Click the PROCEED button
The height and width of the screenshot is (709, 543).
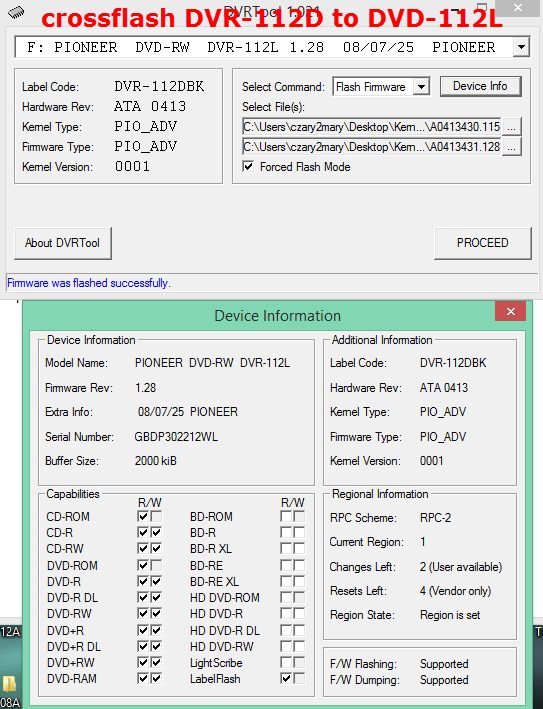click(x=482, y=243)
